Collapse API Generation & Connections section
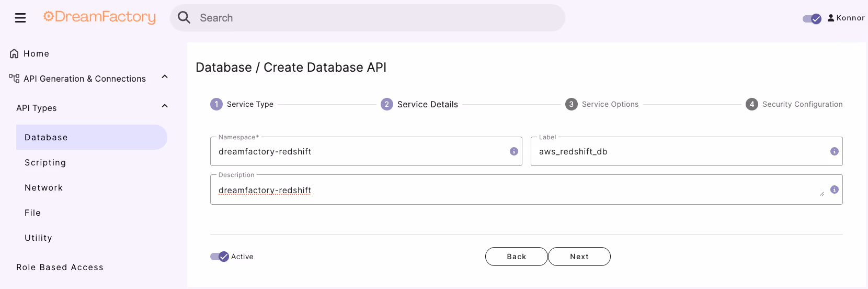The image size is (868, 289). point(165,77)
